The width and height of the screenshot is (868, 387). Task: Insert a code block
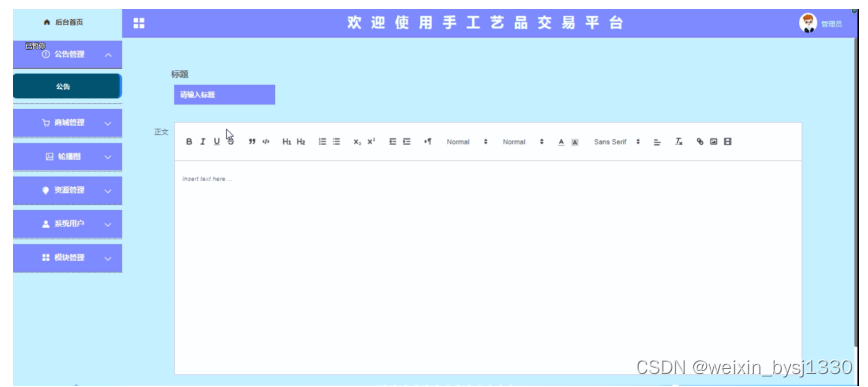tap(266, 142)
